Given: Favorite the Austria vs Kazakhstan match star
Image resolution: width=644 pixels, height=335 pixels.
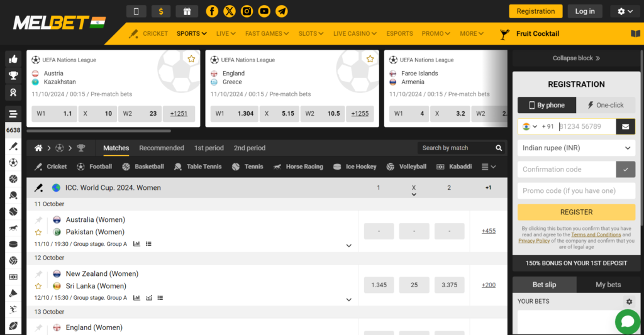Looking at the screenshot, I should coord(191,59).
